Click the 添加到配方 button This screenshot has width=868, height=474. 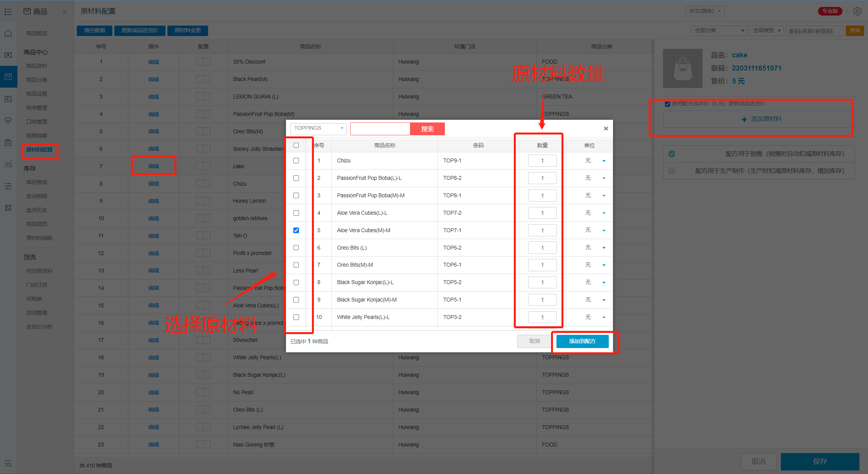pyautogui.click(x=582, y=341)
